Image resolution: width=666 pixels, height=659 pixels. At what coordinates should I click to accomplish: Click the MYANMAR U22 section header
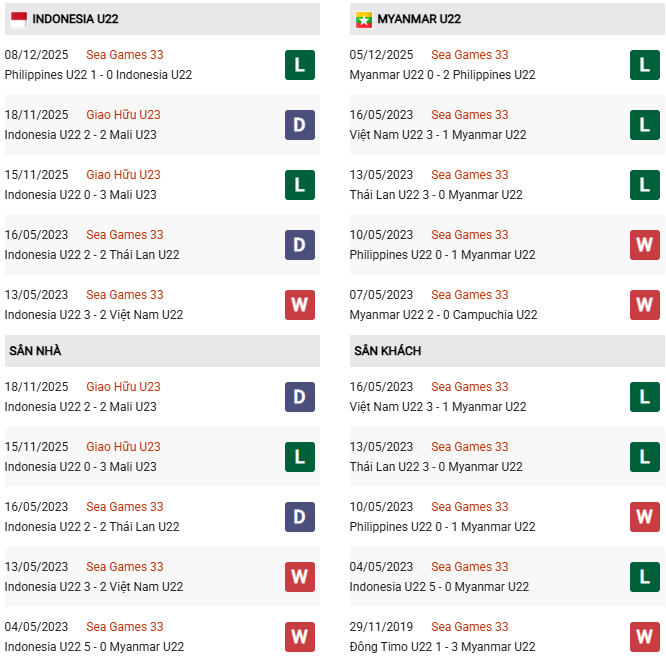coord(419,19)
